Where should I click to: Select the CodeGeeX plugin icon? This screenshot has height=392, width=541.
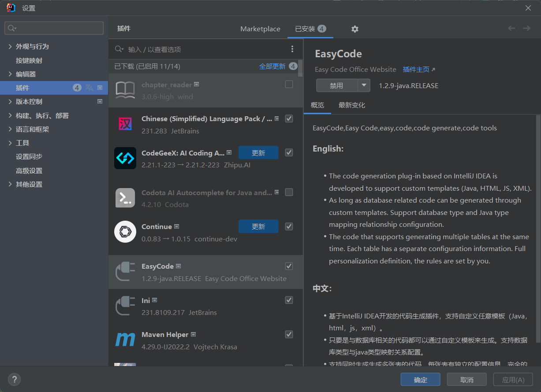pos(125,158)
